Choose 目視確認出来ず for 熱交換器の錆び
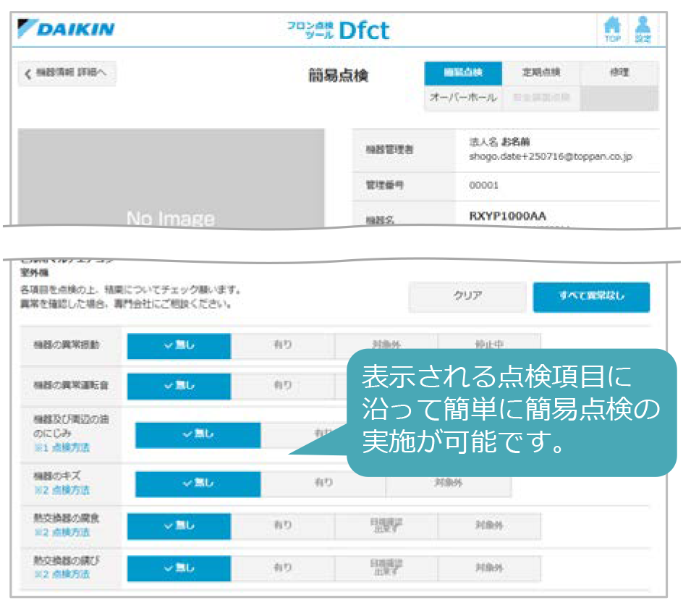691x616 pixels. 386,568
